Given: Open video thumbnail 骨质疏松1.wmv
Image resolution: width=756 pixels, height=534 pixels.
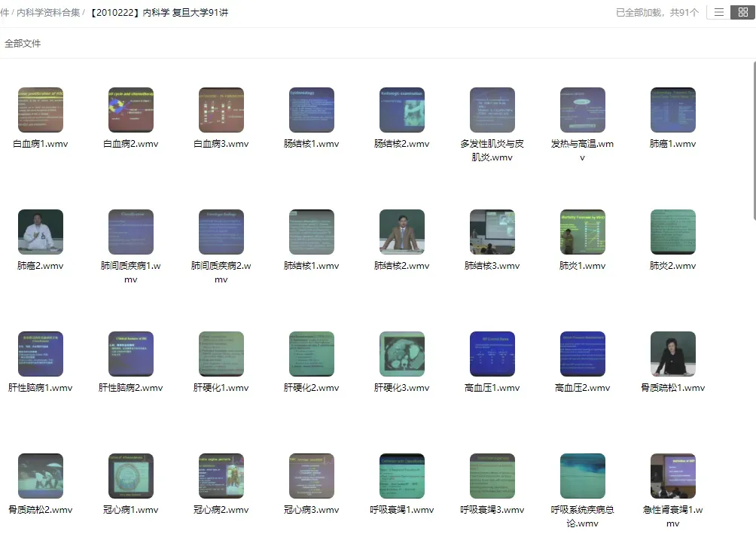Looking at the screenshot, I should click(x=673, y=354).
